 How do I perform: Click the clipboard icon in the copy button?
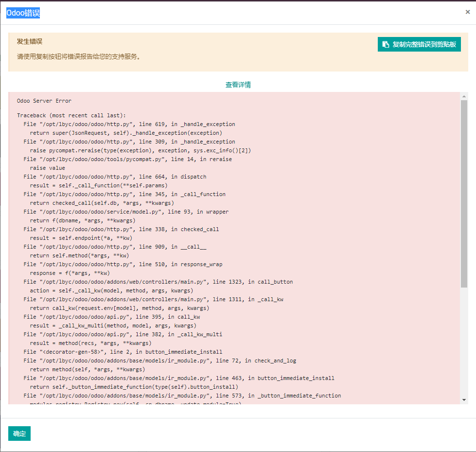coord(386,44)
